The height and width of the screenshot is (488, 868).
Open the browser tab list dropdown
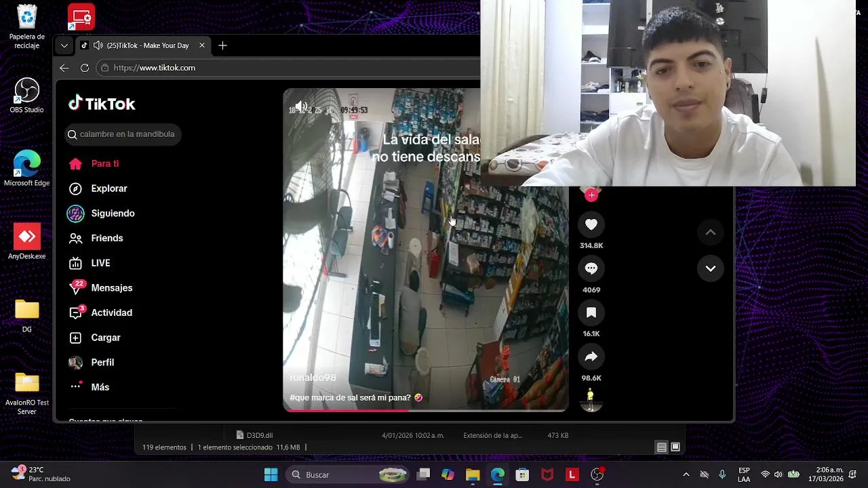pos(64,45)
